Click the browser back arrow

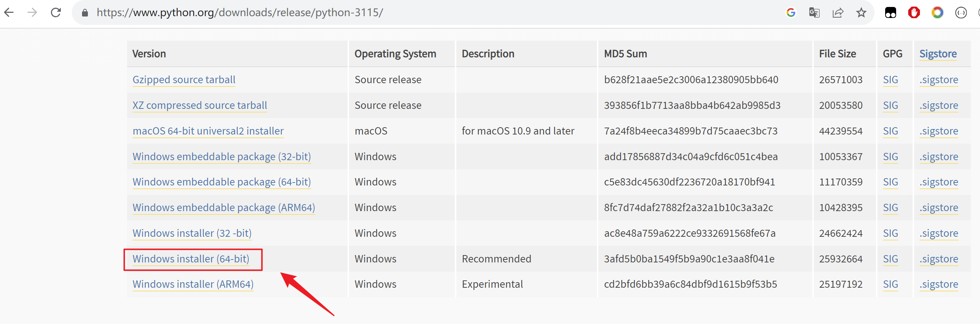tap(9, 12)
